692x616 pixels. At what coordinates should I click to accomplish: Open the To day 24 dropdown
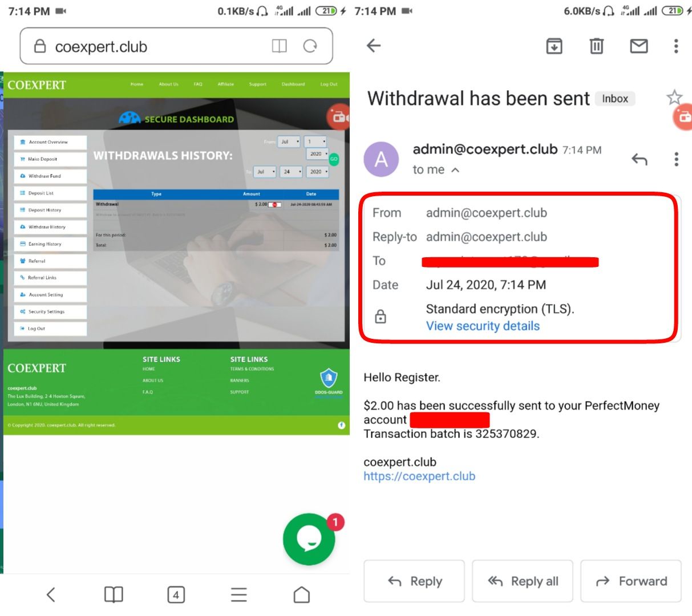click(x=291, y=172)
